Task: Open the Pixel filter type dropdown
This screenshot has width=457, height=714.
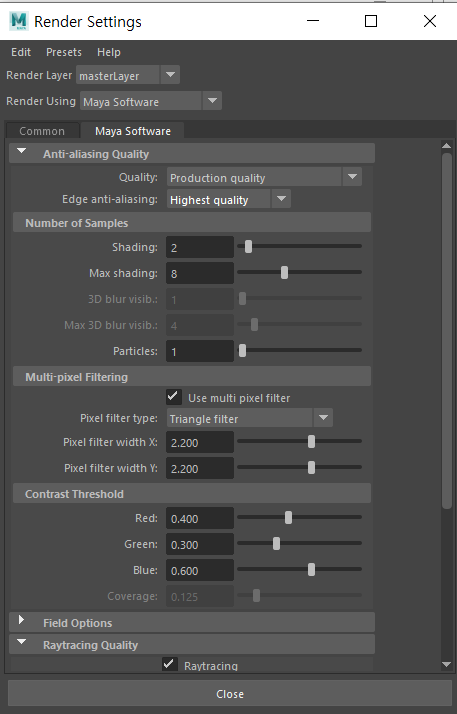Action: [x=250, y=418]
